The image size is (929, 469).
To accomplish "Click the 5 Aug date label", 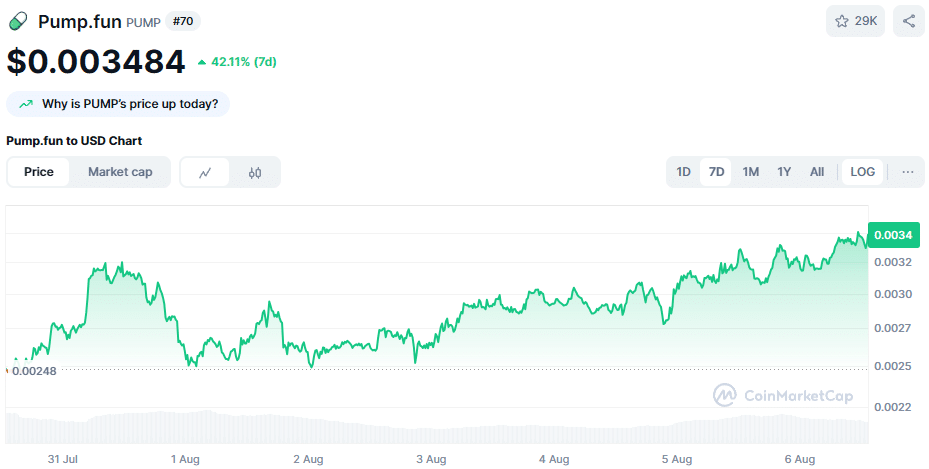I will click(677, 459).
